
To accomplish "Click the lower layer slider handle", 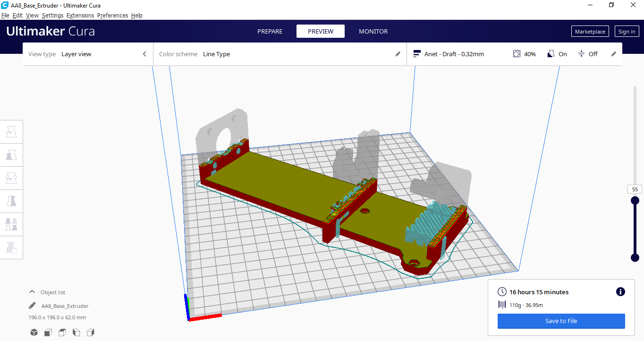I will tap(635, 257).
